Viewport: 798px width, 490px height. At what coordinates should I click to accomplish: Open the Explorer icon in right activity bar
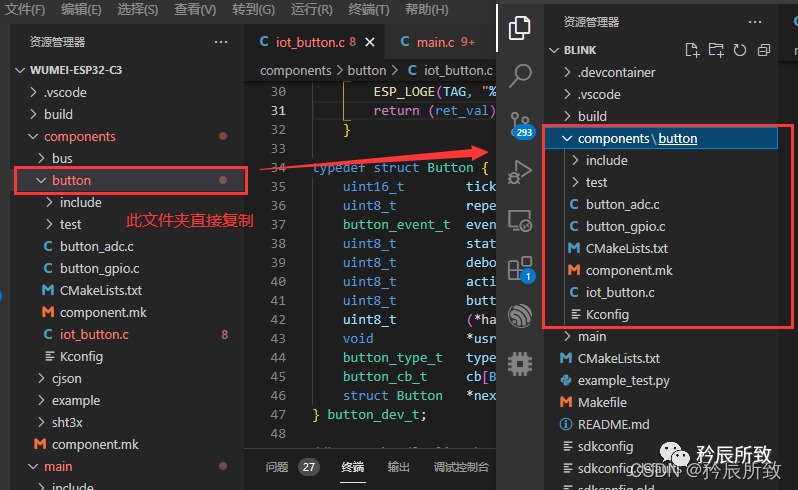click(519, 28)
